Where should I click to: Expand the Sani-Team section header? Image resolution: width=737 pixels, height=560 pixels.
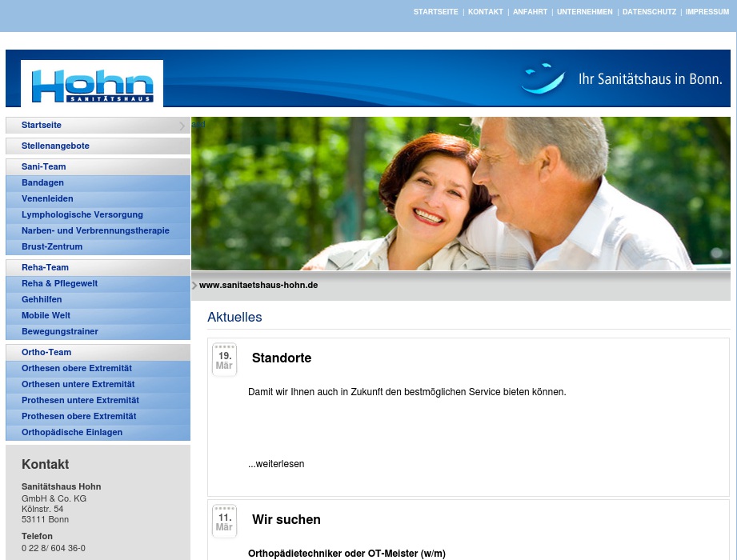point(44,166)
